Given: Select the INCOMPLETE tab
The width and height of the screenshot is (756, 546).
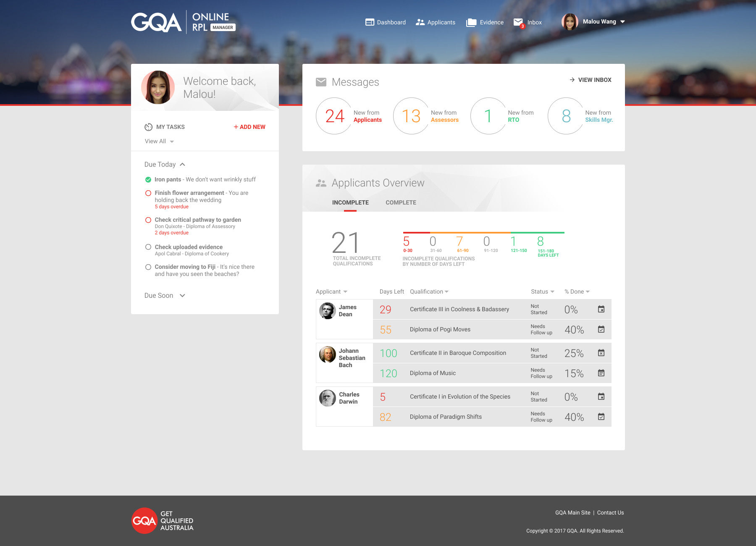Looking at the screenshot, I should (x=350, y=202).
